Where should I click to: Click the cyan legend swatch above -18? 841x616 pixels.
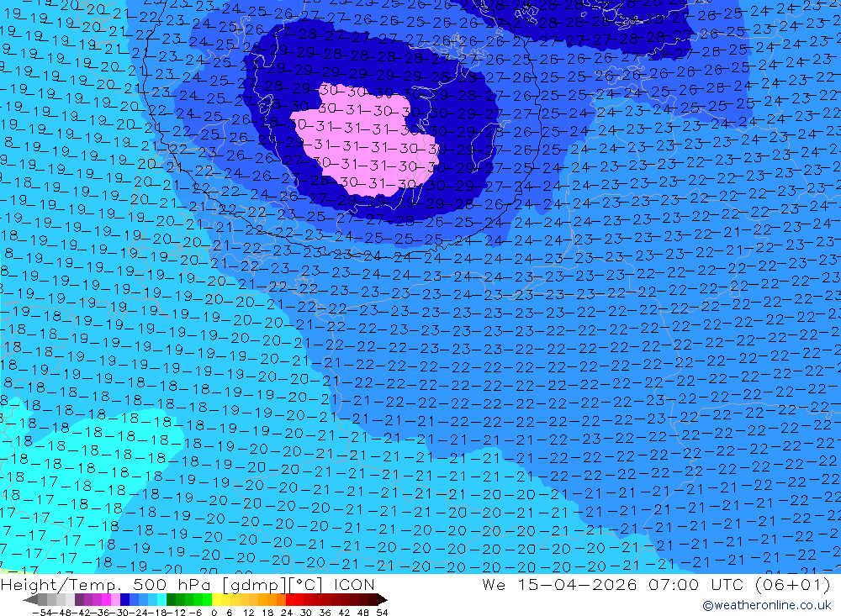coord(161,599)
